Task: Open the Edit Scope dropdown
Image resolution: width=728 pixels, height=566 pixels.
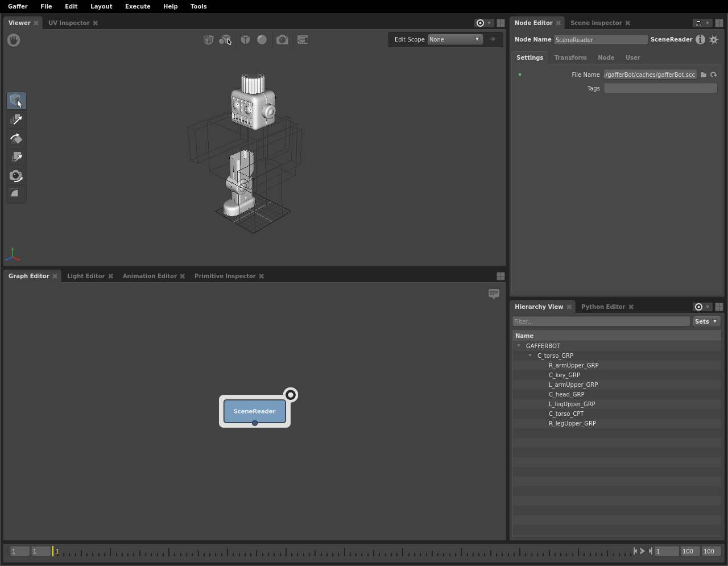Action: (455, 39)
